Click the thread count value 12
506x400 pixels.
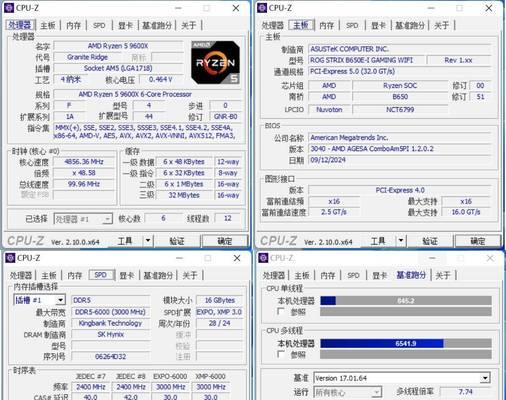point(228,219)
